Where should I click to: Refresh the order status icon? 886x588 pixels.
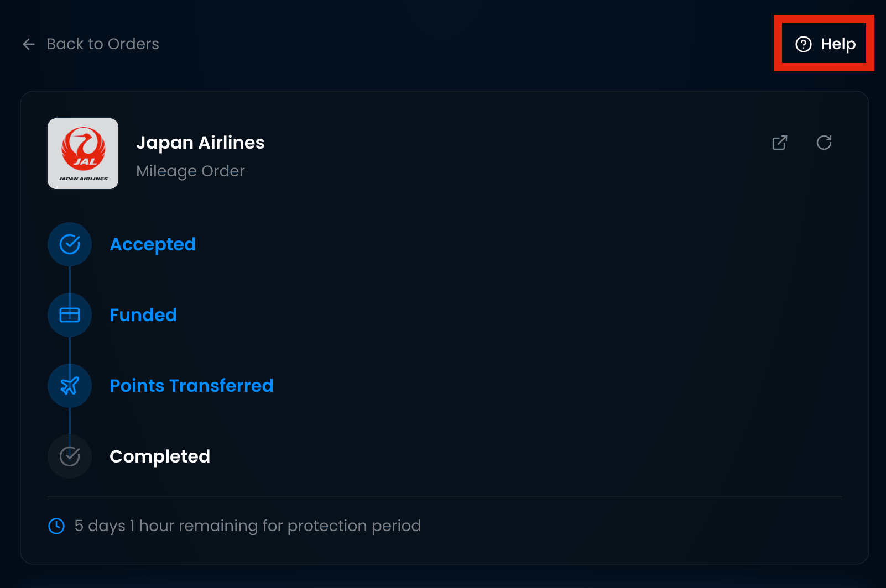coord(824,143)
